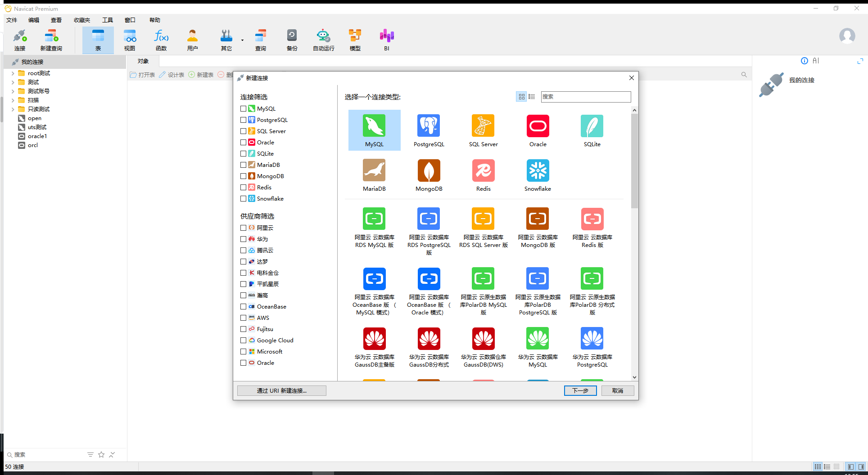Screen dimensions: 868x475
Task: Open the 工具 menu
Action: [x=108, y=20]
